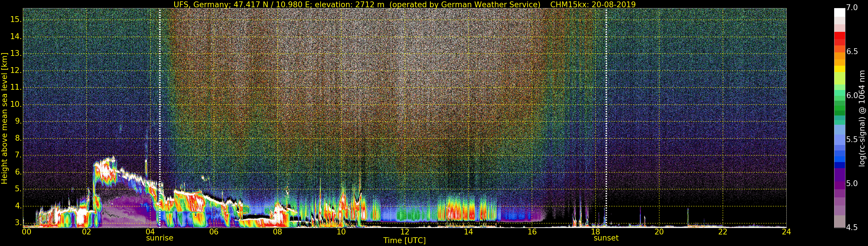Click the 00 tick label on the time axis

(x=26, y=232)
